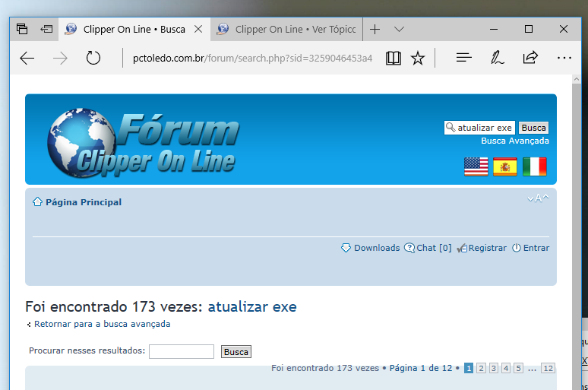The image size is (588, 390).
Task: Close the Clipper On Line Busca tab
Action: (198, 29)
